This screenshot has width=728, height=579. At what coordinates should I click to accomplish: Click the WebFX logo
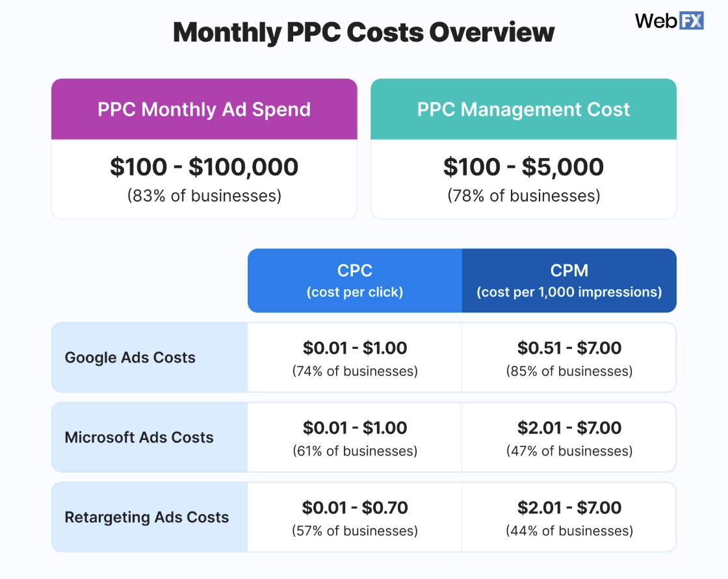(x=669, y=21)
